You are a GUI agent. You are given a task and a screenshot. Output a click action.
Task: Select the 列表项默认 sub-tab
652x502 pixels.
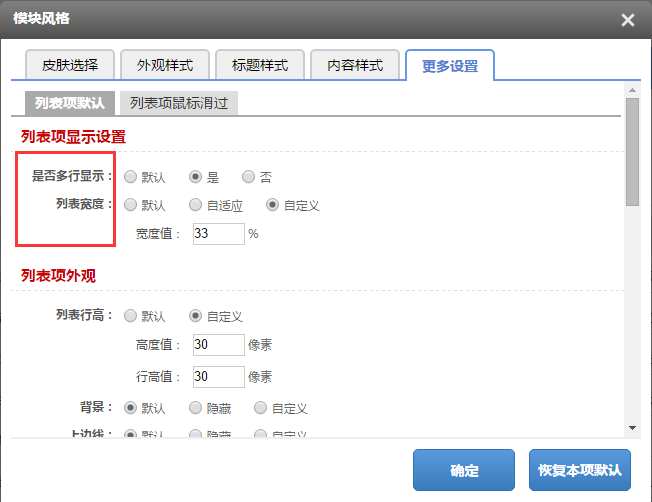point(69,103)
